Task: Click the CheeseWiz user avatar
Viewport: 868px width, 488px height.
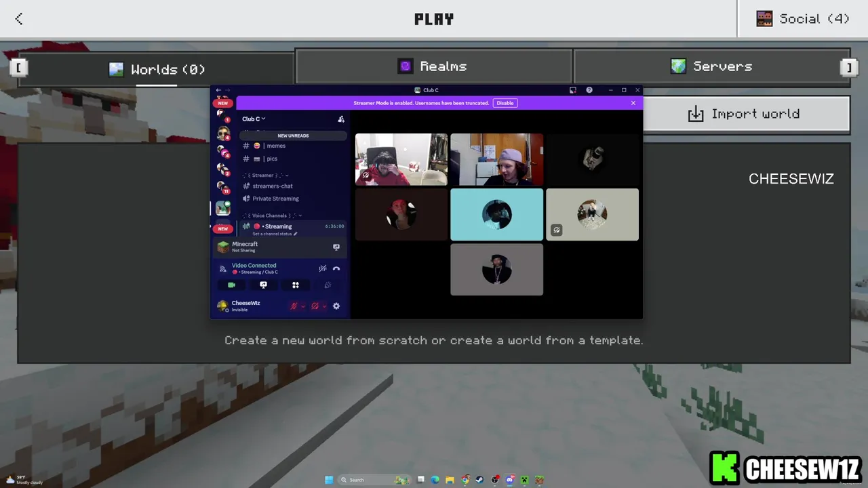Action: tap(222, 306)
